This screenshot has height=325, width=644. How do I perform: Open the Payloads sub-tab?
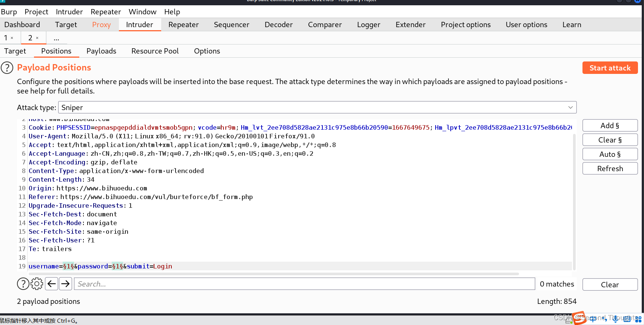point(101,51)
